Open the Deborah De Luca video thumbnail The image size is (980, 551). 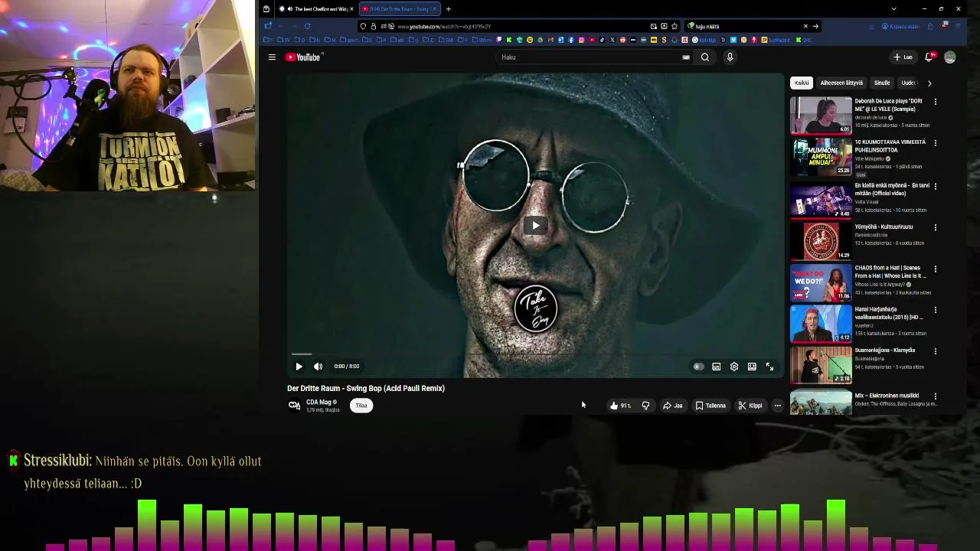point(821,115)
